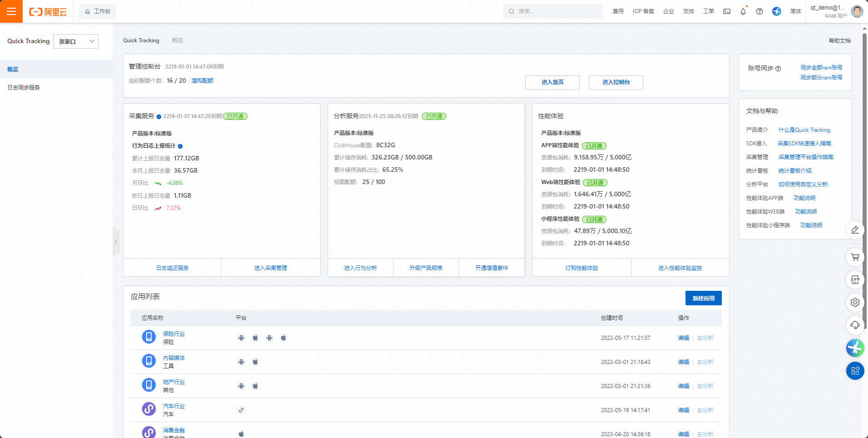868x438 pixels.
Task: Open 费用 in the top menu
Action: click(618, 11)
